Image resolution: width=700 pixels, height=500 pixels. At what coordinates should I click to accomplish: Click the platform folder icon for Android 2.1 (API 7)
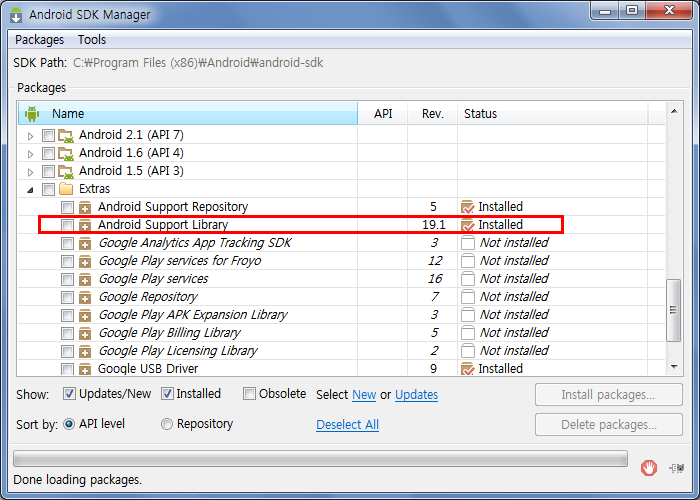coord(66,135)
